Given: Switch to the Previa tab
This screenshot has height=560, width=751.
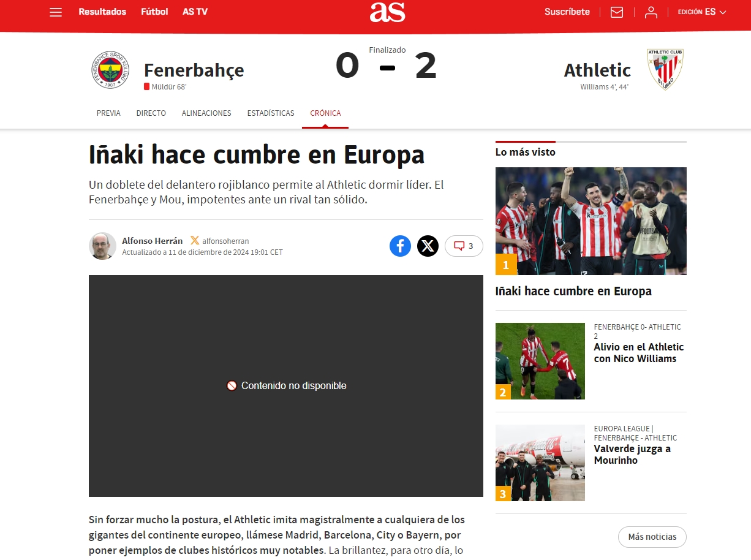Looking at the screenshot, I should tap(108, 113).
